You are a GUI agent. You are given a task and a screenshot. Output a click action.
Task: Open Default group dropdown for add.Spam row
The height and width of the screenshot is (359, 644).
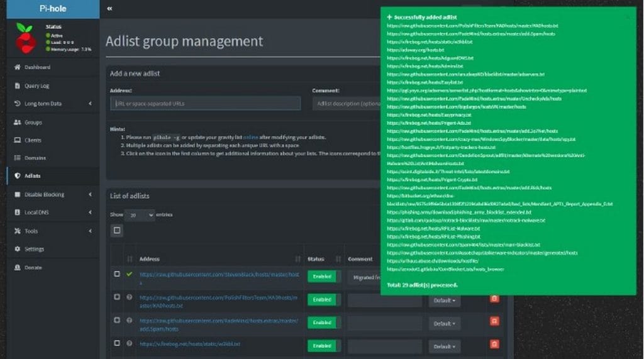coord(445,323)
